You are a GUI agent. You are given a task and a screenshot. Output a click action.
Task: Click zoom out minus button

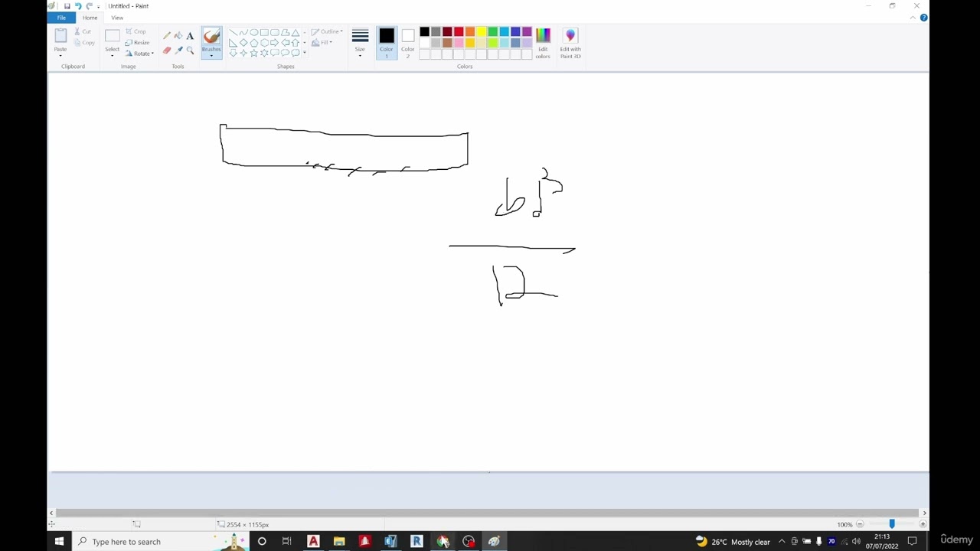click(x=860, y=524)
